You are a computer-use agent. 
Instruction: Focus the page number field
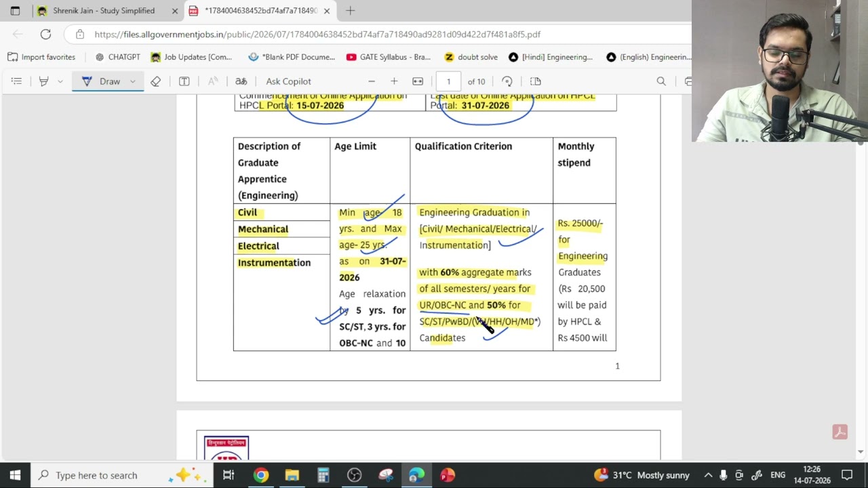pyautogui.click(x=448, y=81)
